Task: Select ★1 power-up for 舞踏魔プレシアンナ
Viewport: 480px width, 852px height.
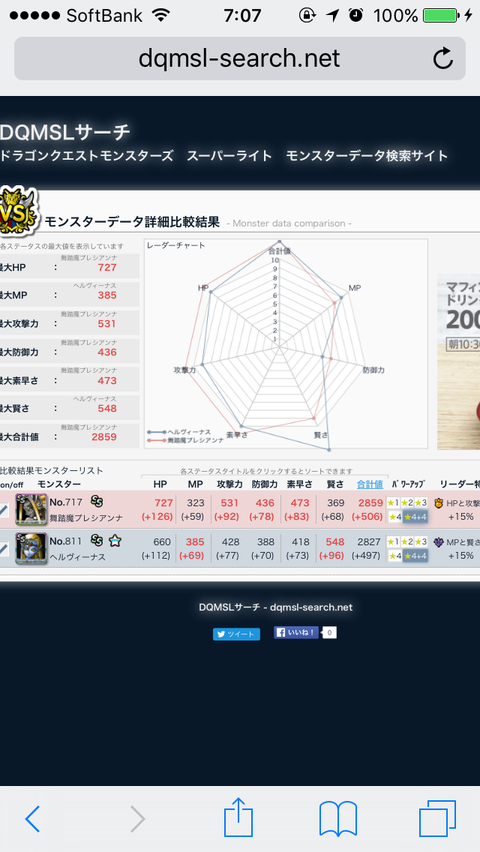Action: click(394, 503)
